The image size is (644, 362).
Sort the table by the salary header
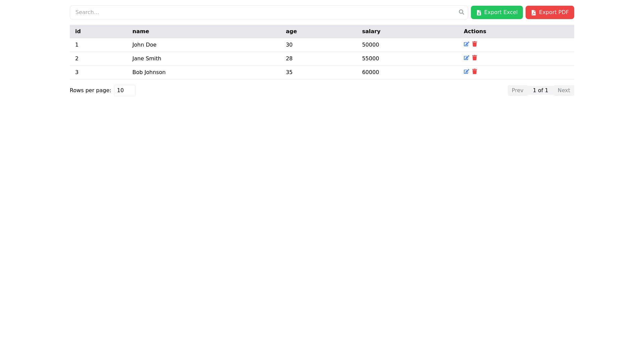371,32
